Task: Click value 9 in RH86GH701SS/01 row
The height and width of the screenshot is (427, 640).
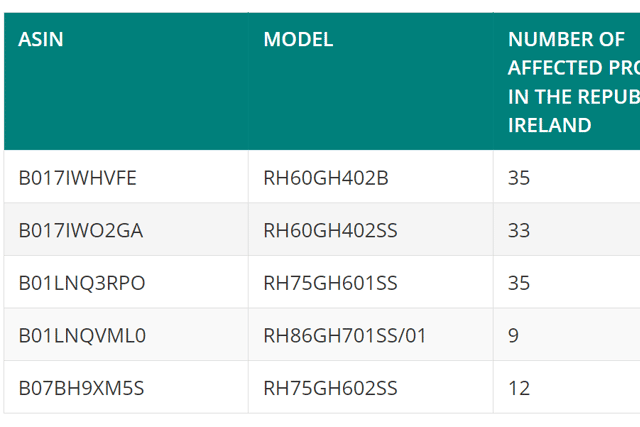Action: pyautogui.click(x=513, y=336)
